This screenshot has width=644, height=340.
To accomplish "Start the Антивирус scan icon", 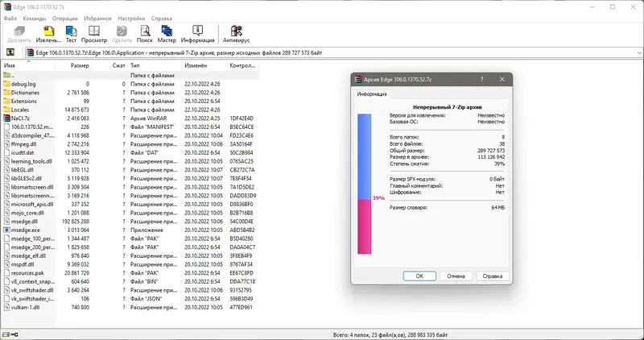I will pyautogui.click(x=236, y=31).
